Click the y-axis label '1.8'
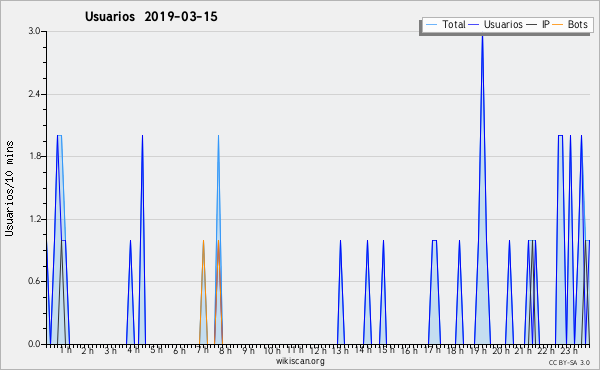The width and height of the screenshot is (600, 370). point(34,156)
